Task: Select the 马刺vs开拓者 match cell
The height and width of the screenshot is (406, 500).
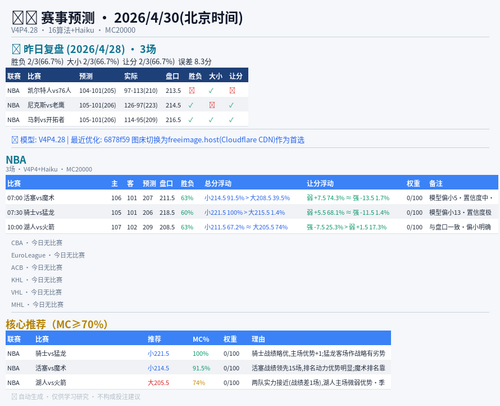Action: [x=46, y=120]
